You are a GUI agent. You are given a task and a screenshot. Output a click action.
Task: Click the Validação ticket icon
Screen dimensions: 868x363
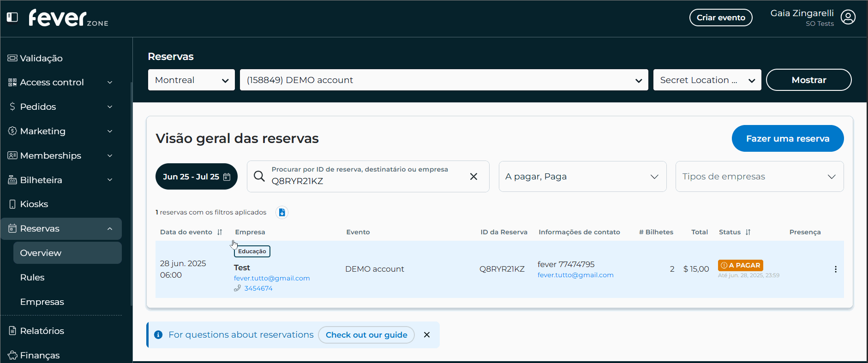point(12,58)
